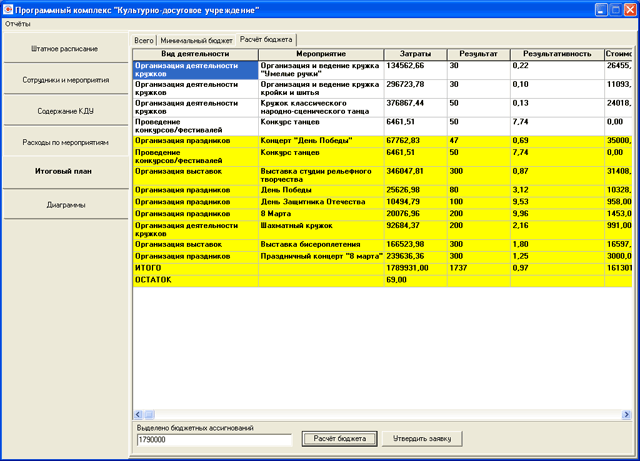Image resolution: width=640 pixels, height=461 pixels.
Task: Click the scroll left arrow of table
Action: click(x=138, y=414)
